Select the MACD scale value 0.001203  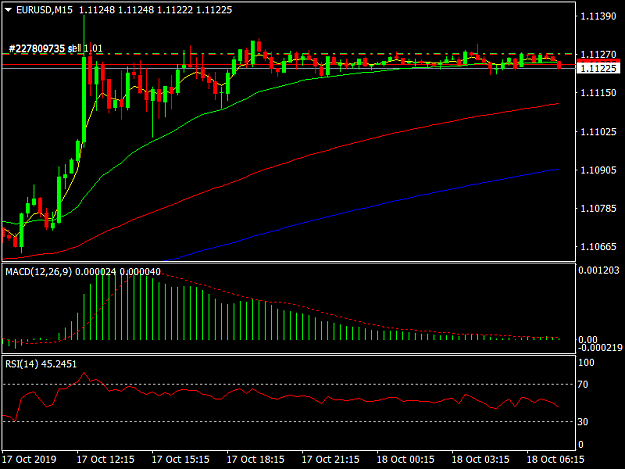599,271
